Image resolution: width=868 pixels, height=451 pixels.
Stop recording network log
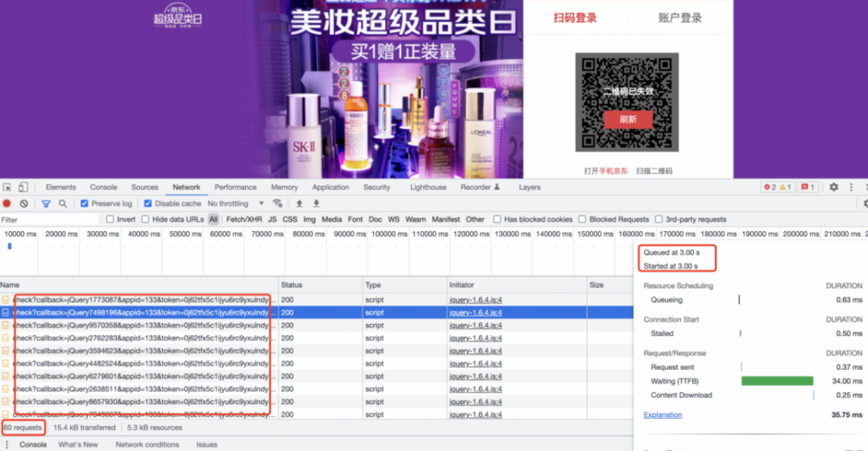(x=7, y=203)
